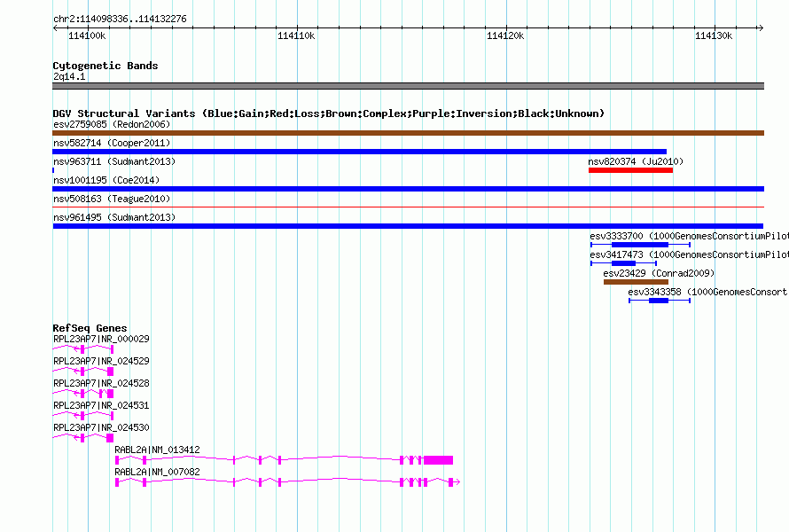Click the RPL23AP7 NR_000029 transcript glyph

pyautogui.click(x=83, y=348)
